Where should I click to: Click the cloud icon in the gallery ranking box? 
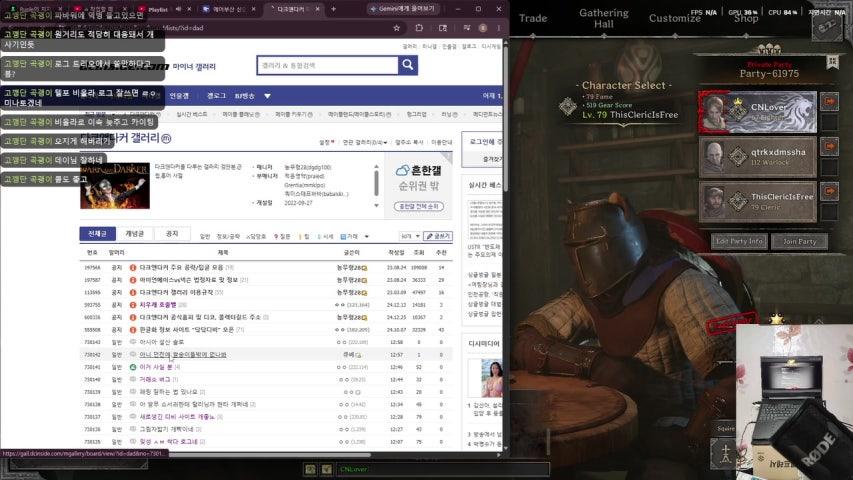pos(402,171)
